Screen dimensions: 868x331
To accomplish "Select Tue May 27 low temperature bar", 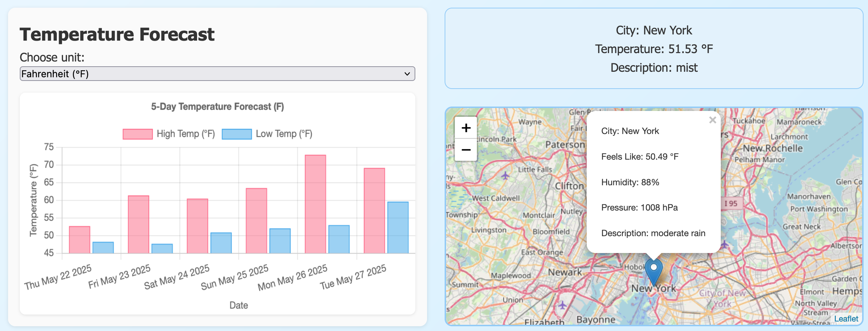I will tap(398, 227).
